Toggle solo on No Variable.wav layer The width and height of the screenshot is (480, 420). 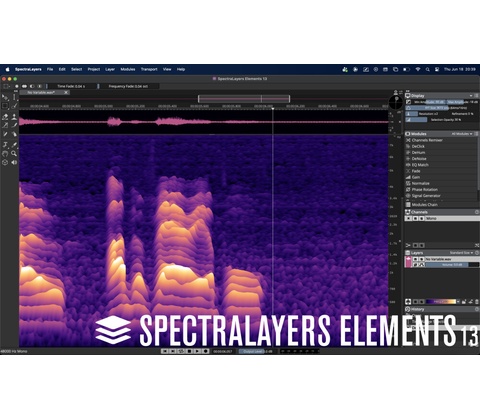click(422, 259)
